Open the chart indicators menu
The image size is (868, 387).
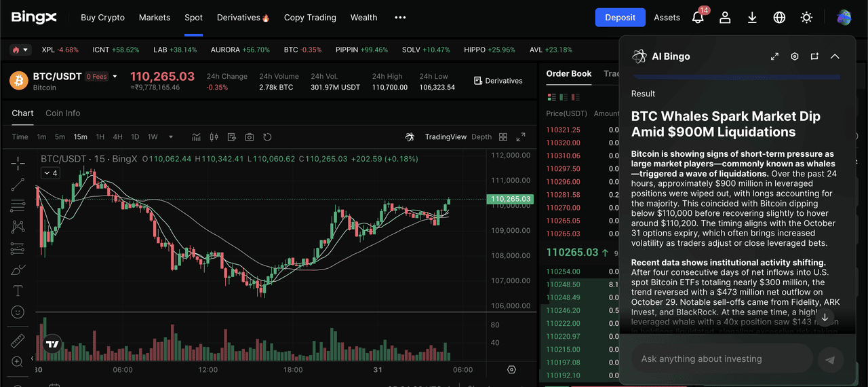[196, 137]
